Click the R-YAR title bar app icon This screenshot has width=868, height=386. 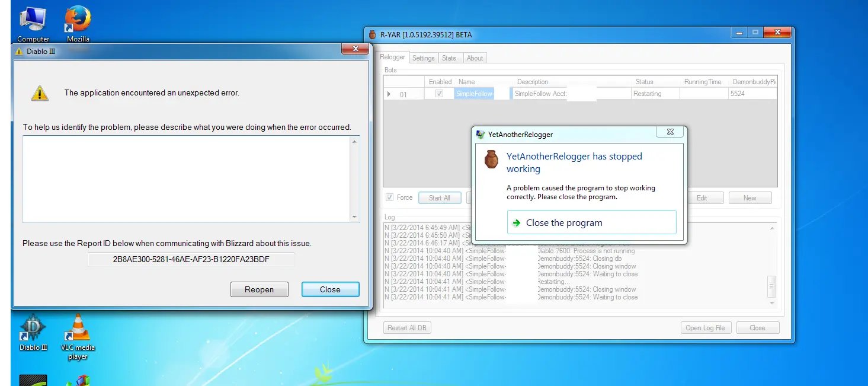pos(373,34)
